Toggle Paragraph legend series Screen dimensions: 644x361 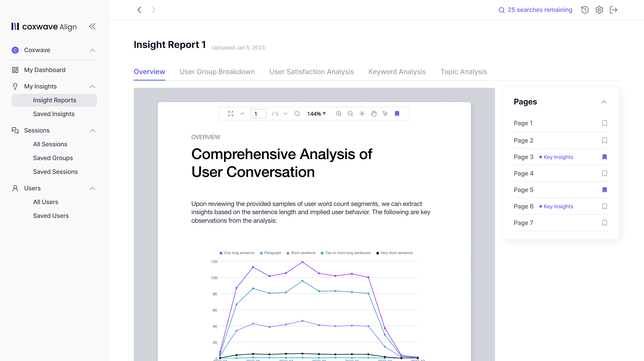[271, 253]
